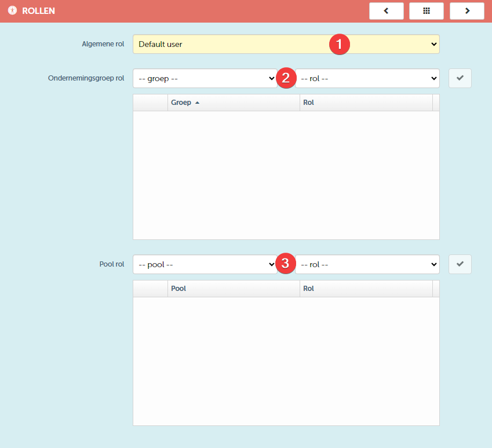Open the grid overview button
Screen dimensions: 492x448
tap(427, 11)
